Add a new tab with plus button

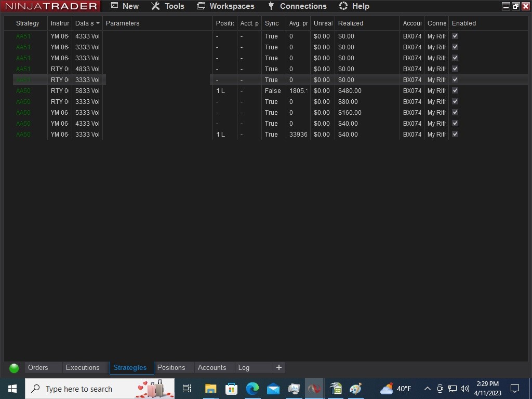[279, 367]
